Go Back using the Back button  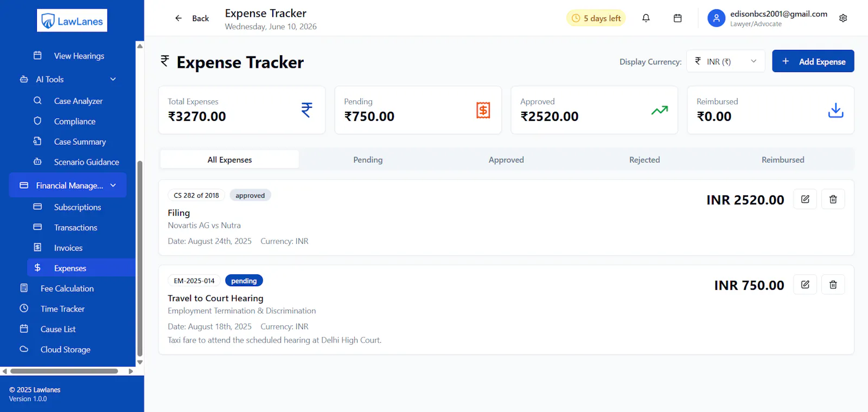(192, 18)
